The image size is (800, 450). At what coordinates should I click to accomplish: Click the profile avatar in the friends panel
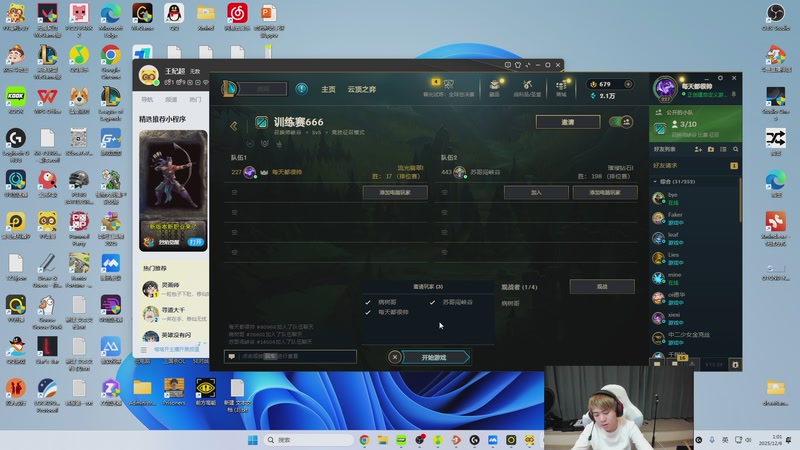(665, 88)
